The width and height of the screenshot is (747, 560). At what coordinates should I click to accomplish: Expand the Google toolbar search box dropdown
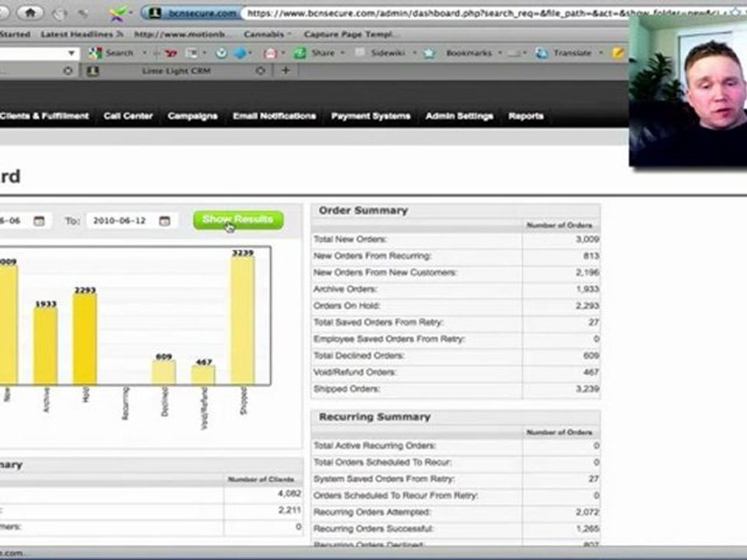tap(72, 53)
